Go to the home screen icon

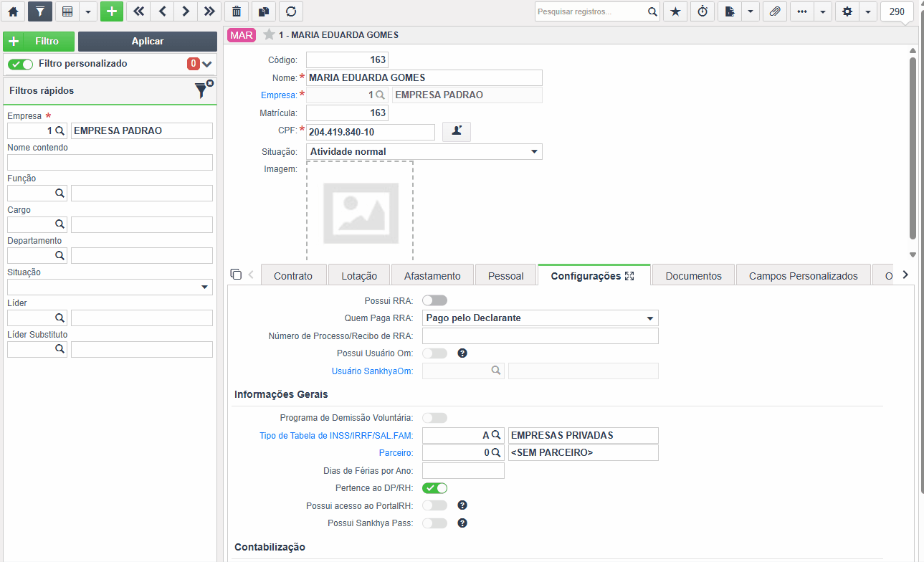pyautogui.click(x=13, y=11)
